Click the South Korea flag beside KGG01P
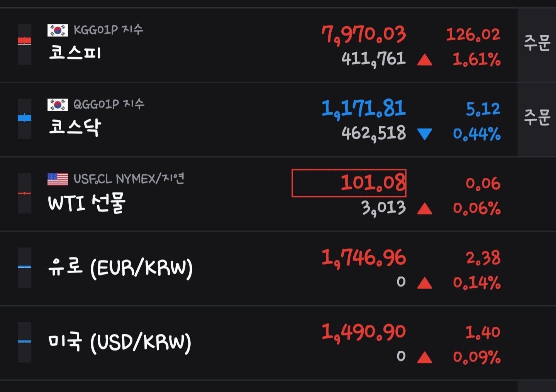The width and height of the screenshot is (556, 392). (58, 30)
